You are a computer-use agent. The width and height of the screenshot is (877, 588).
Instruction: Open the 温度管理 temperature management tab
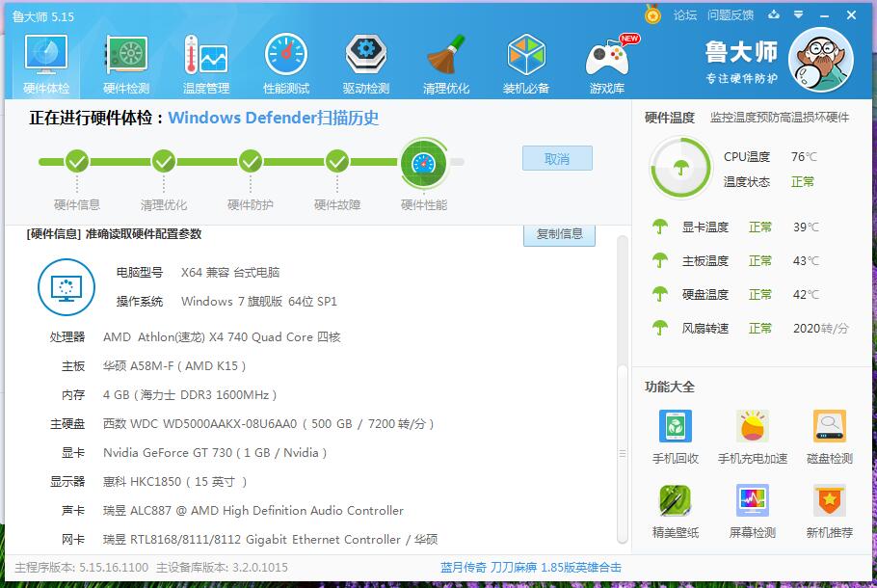click(206, 65)
